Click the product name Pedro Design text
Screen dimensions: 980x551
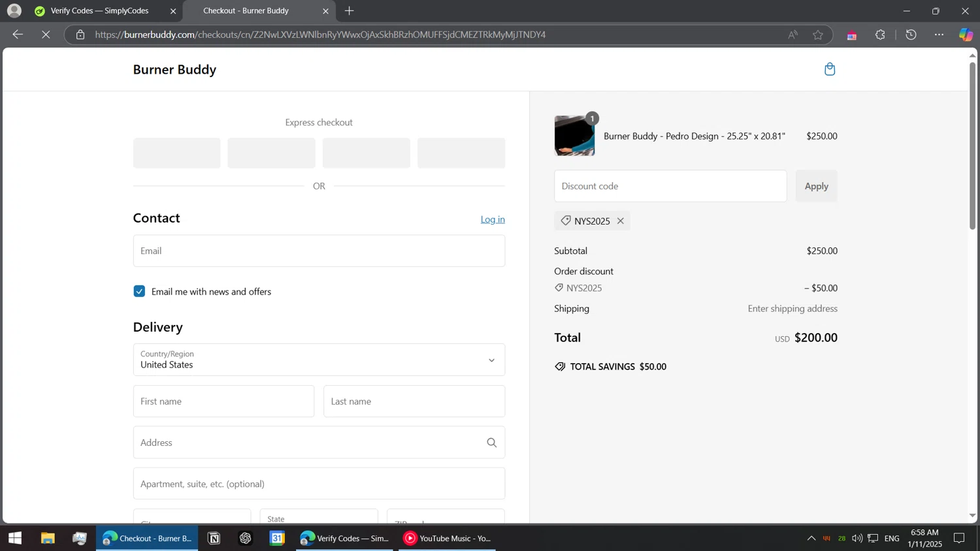click(694, 136)
